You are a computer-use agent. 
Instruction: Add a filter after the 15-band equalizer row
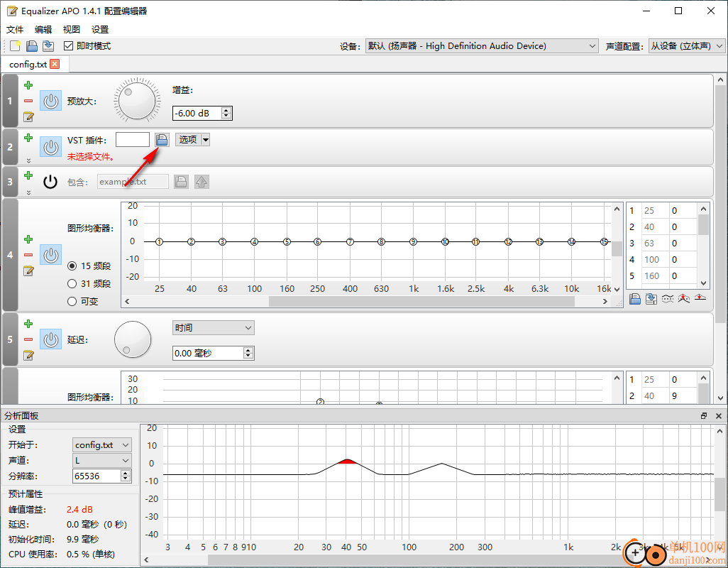click(28, 240)
